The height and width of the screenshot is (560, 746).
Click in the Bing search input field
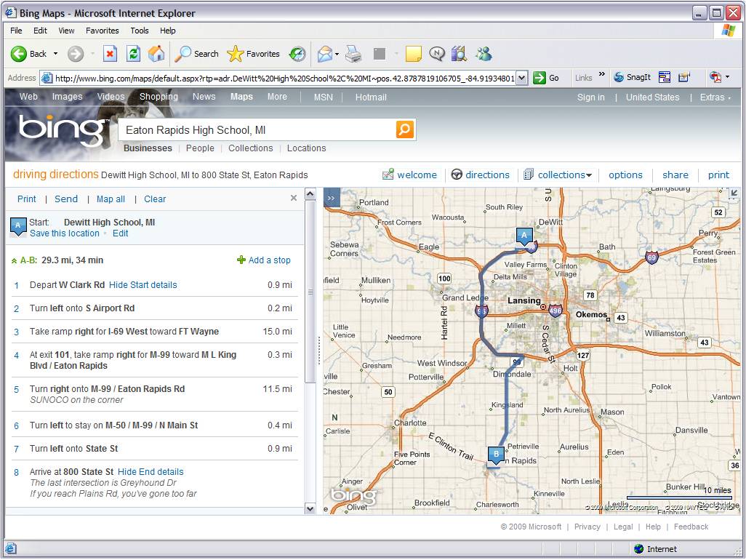click(x=257, y=130)
